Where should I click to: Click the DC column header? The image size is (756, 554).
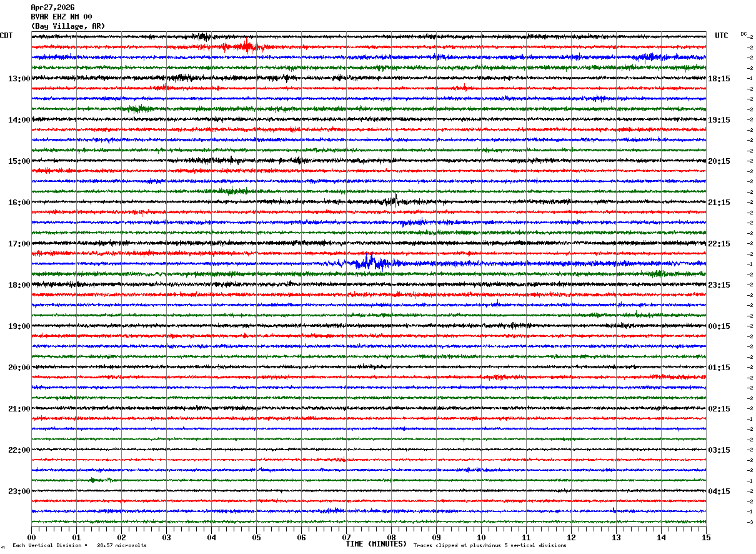pos(744,34)
